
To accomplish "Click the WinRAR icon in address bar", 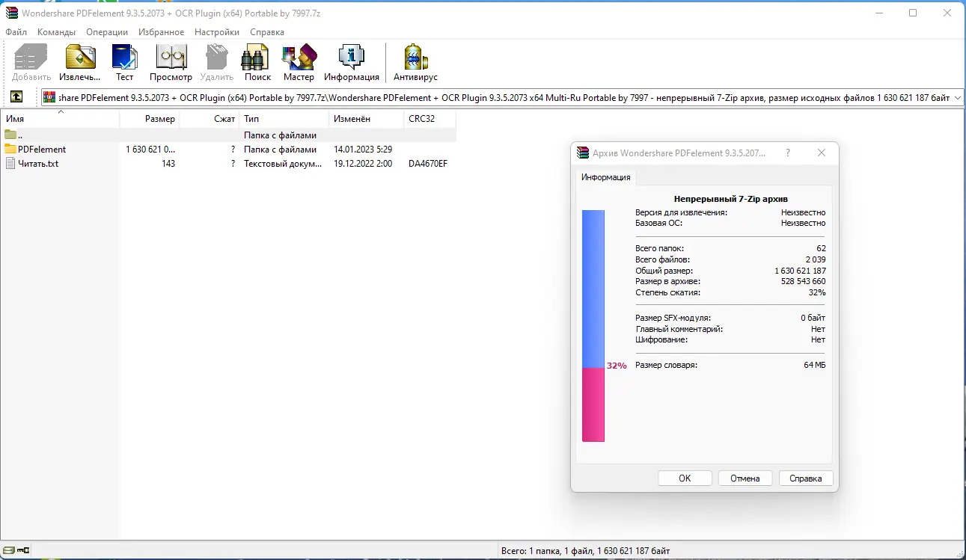I will [50, 97].
